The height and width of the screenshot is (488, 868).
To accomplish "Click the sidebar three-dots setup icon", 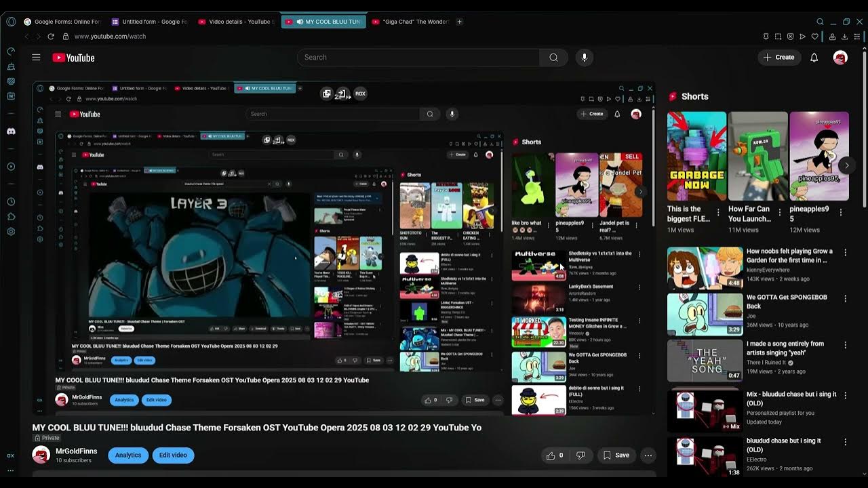I will pos(11,470).
